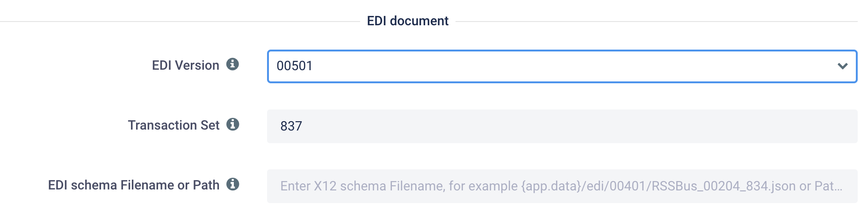Focus the EDI schema Filename or Path input
This screenshot has width=868, height=218.
tap(562, 186)
